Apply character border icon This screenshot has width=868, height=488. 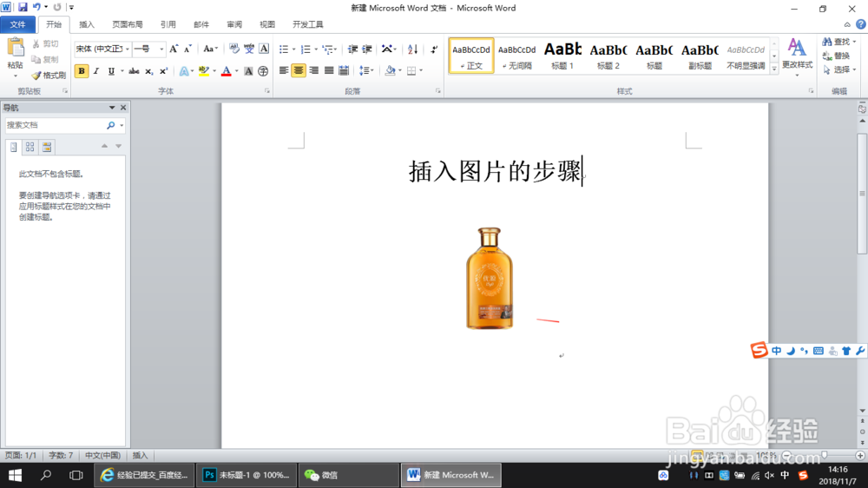(x=264, y=49)
